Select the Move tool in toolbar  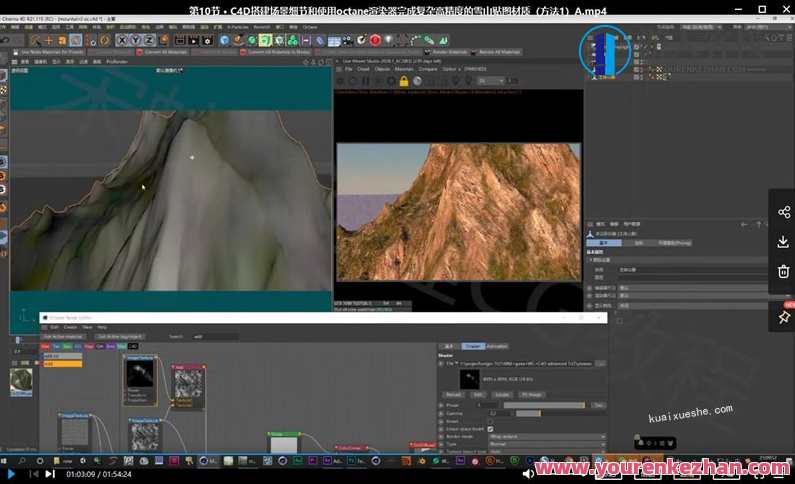click(48, 40)
